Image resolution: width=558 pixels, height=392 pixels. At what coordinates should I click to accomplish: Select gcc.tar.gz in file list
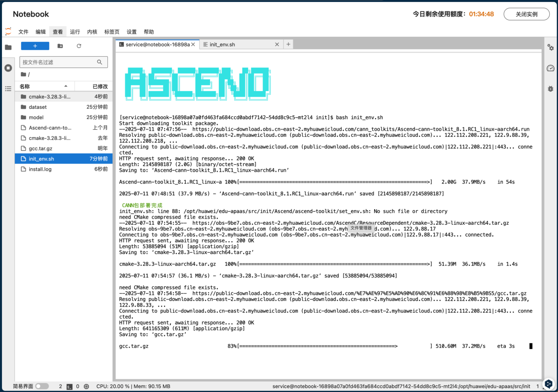[64, 148]
